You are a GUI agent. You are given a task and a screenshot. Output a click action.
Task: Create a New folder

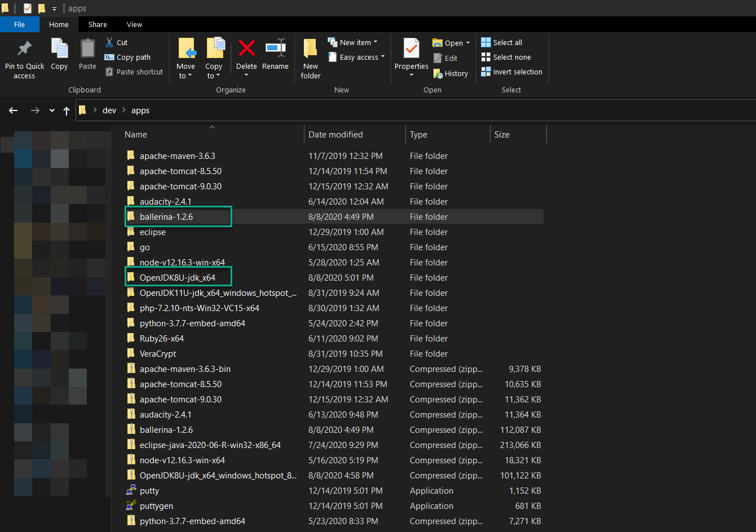point(311,59)
